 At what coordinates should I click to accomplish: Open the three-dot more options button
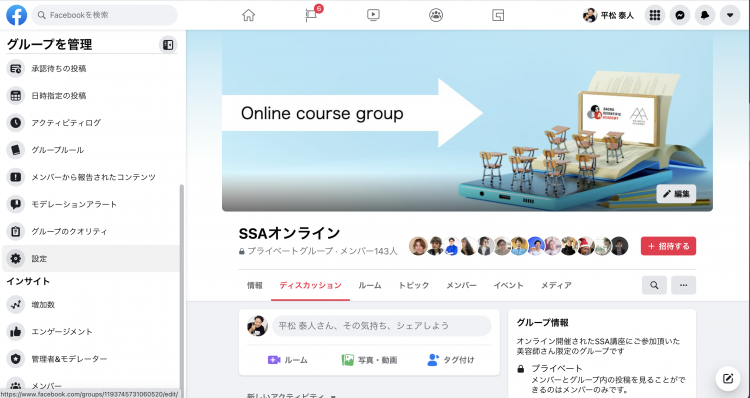[x=683, y=285]
